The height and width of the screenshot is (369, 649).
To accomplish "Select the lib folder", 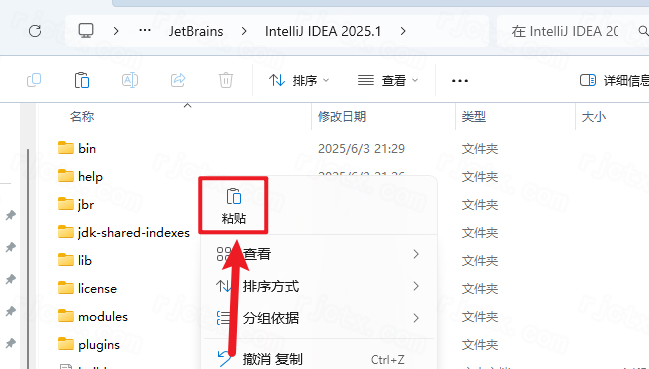I will click(85, 261).
